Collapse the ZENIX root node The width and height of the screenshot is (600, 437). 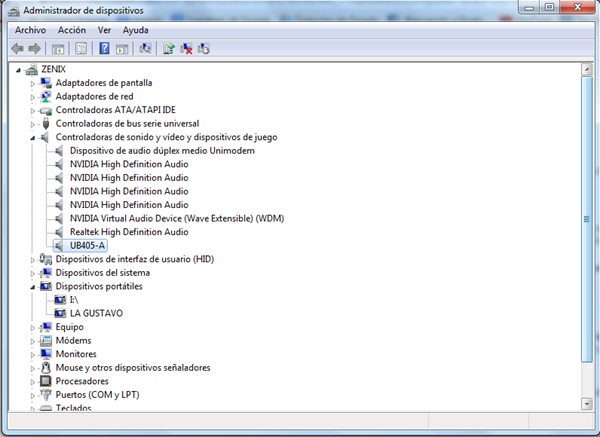18,70
